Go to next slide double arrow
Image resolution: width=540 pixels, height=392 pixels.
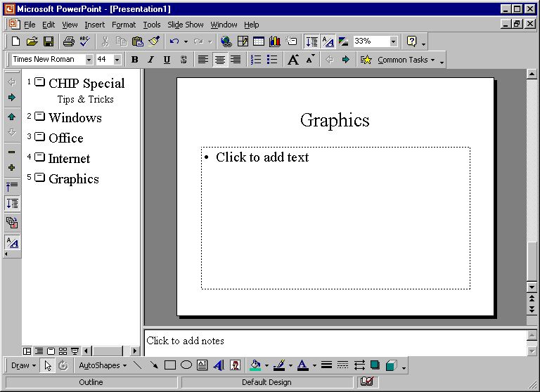532,308
